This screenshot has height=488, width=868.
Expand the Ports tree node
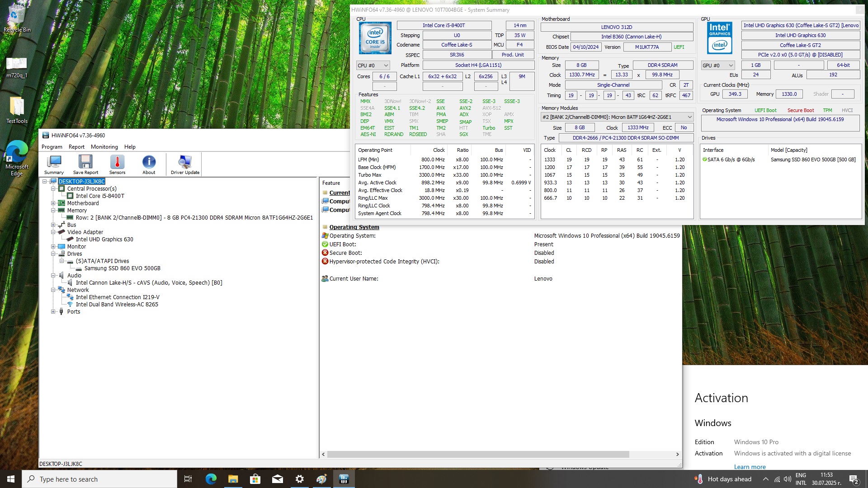tap(53, 312)
